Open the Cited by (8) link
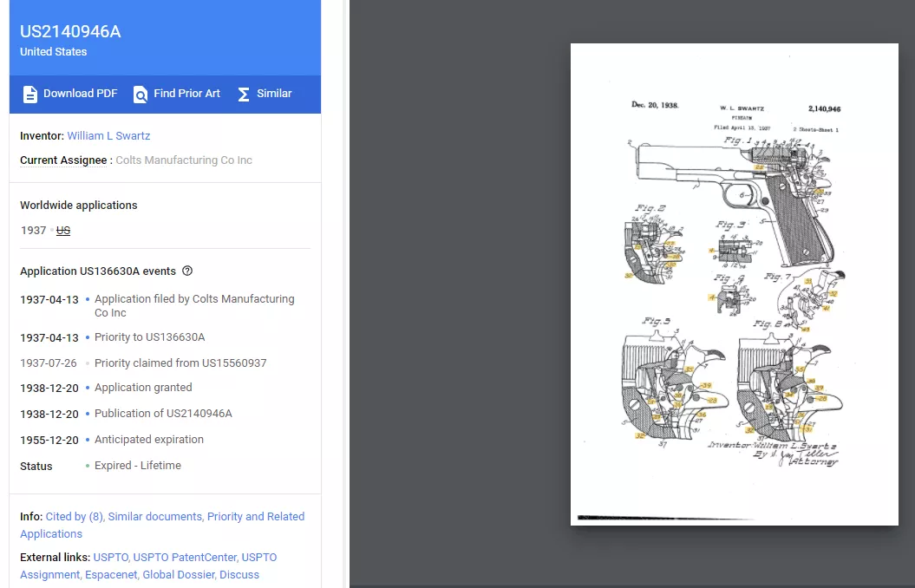This screenshot has width=915, height=588. tap(74, 516)
